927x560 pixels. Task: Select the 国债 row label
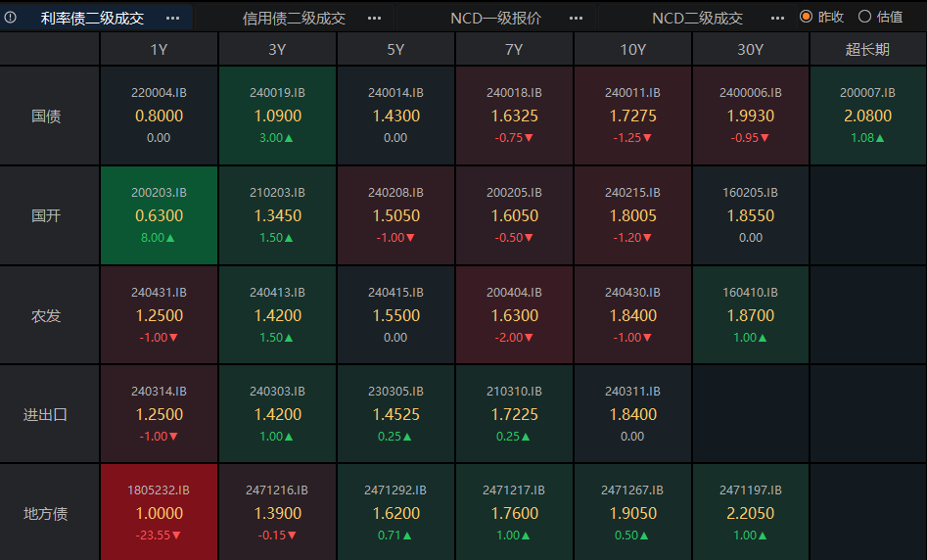pos(46,117)
